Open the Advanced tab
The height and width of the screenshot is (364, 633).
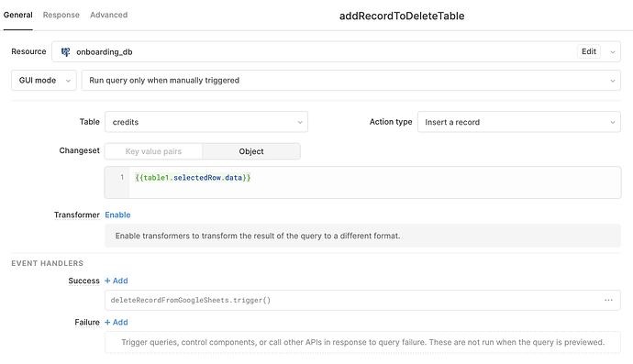108,15
